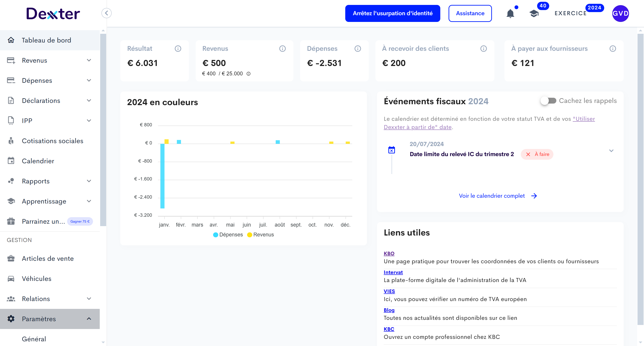This screenshot has width=644, height=346.
Task: Click the notifications bell icon
Action: (x=511, y=13)
